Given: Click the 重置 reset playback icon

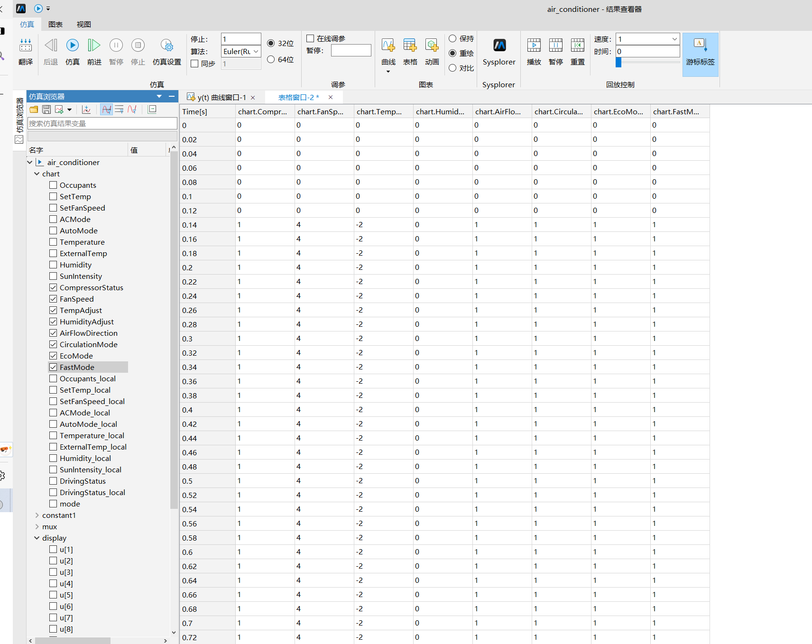Looking at the screenshot, I should pos(578,46).
